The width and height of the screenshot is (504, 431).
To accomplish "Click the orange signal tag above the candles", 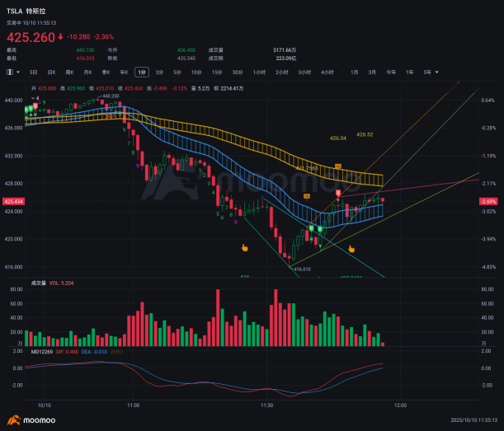I will [x=307, y=197].
